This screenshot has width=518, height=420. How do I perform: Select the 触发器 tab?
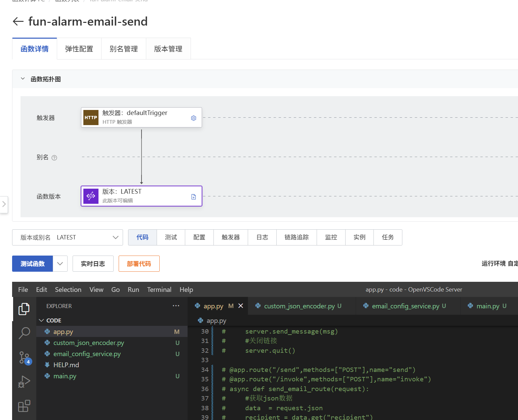coord(231,237)
